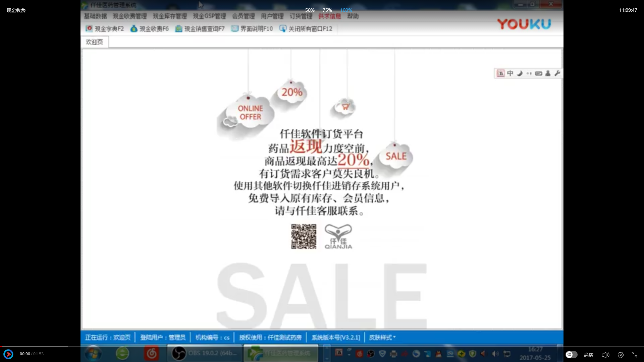Click the tray network connection icon
This screenshot has height=362, width=644.
pyautogui.click(x=507, y=354)
